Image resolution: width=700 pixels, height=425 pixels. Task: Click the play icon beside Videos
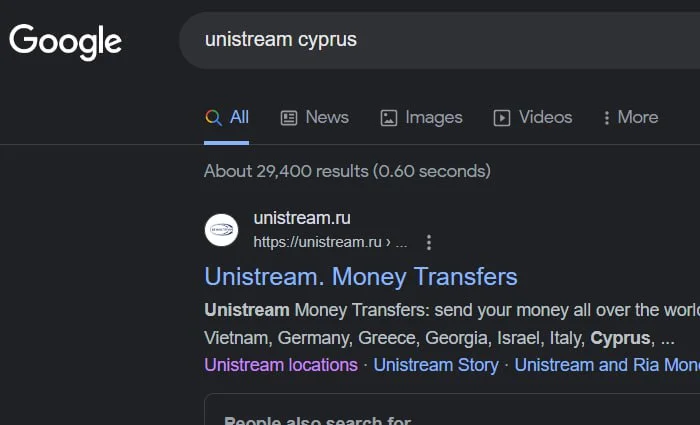[x=502, y=118]
